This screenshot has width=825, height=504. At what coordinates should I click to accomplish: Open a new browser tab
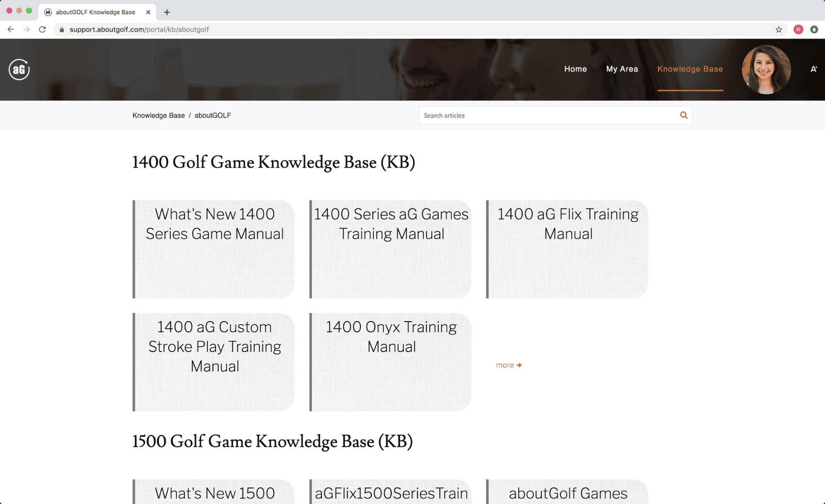(x=167, y=12)
